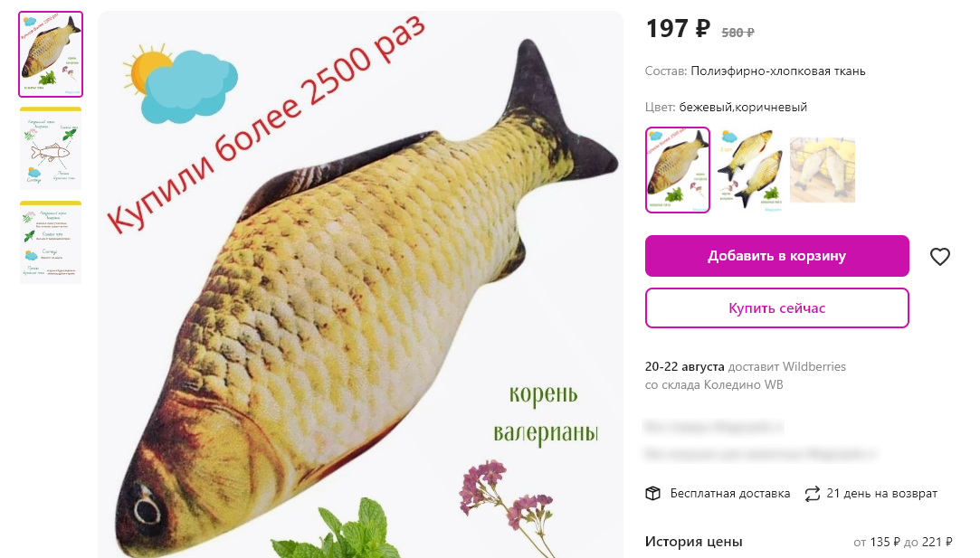Click the crossed-out old price 580 ₽
Screen dimensions: 980x558
pos(737,33)
